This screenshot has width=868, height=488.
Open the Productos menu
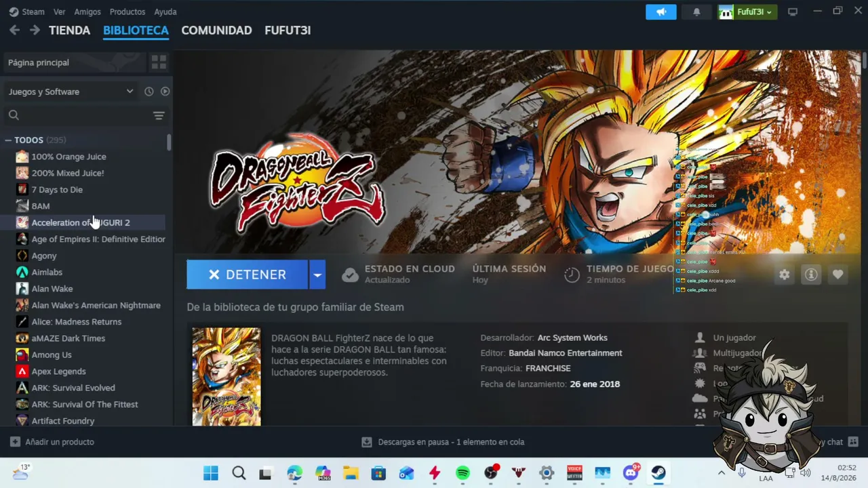pos(127,12)
